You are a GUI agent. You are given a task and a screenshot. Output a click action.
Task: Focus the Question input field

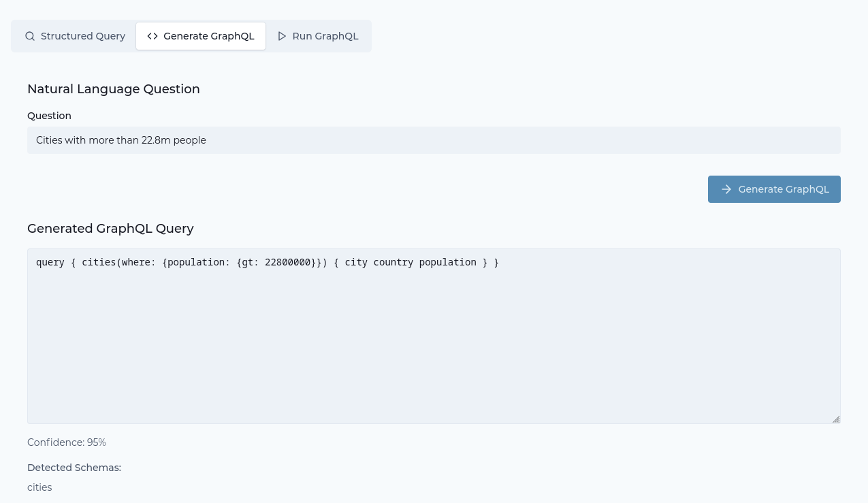coord(434,140)
